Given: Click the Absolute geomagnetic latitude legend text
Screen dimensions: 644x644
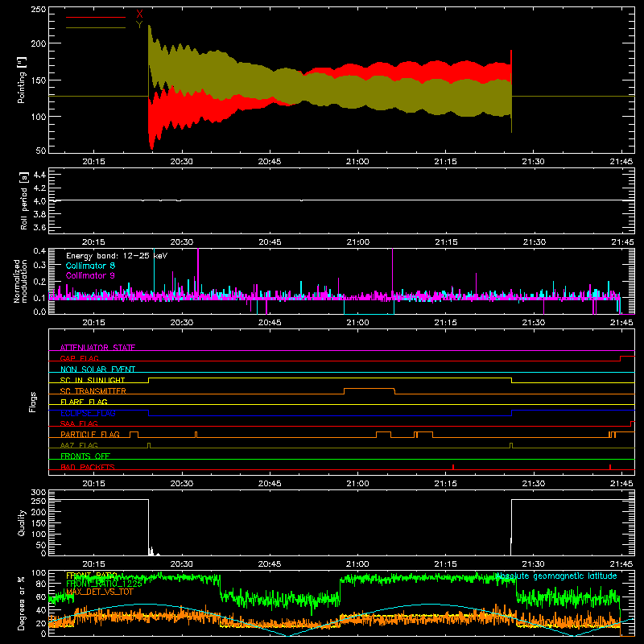Looking at the screenshot, I should click(x=556, y=576).
